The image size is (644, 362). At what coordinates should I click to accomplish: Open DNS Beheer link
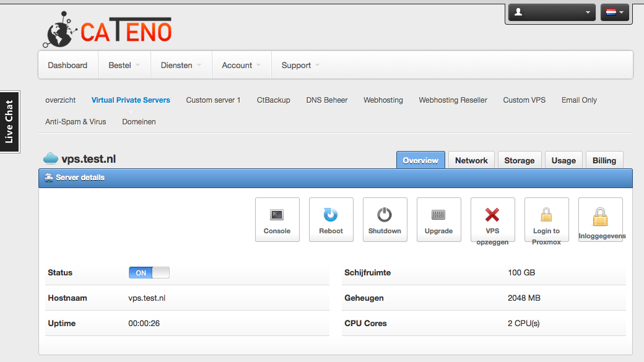327,100
